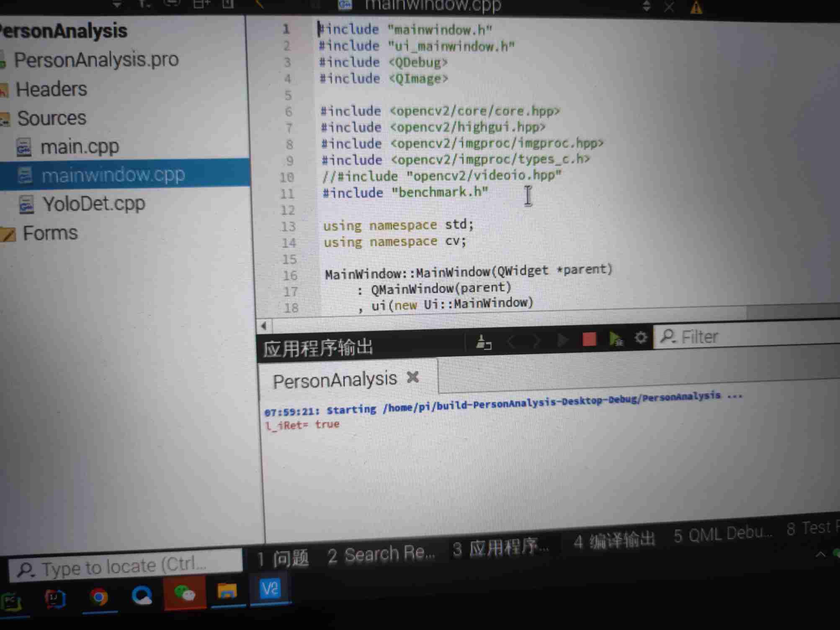The height and width of the screenshot is (630, 840).
Task: Close the PersonAnalysis output tab
Action: (413, 377)
